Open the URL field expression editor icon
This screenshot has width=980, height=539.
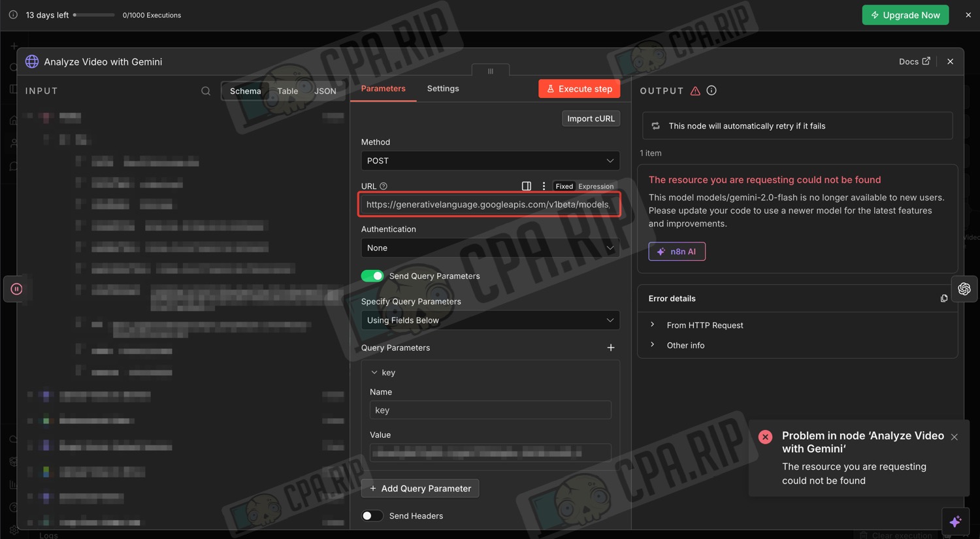527,186
